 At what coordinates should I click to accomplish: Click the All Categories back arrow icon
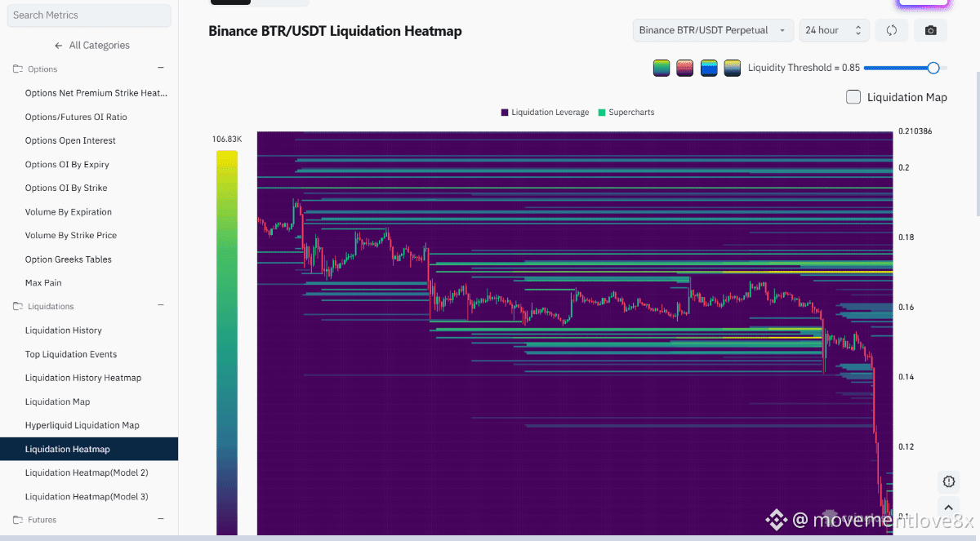point(59,46)
